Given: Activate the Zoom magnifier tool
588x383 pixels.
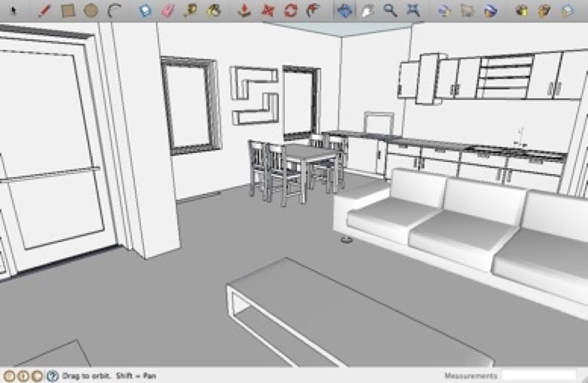Looking at the screenshot, I should [x=390, y=11].
